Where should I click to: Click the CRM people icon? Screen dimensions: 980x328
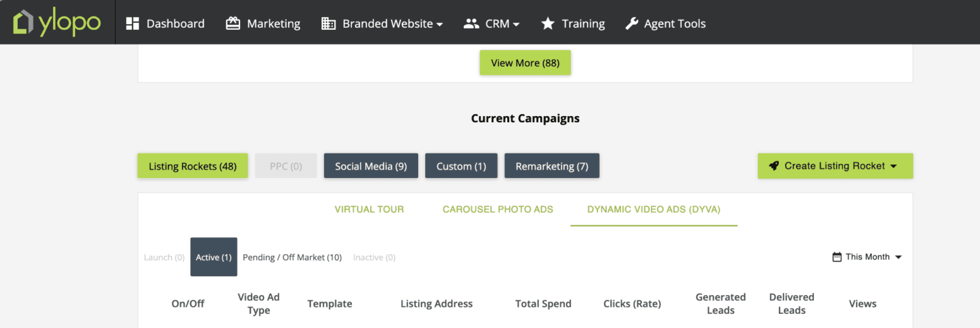coord(471,23)
